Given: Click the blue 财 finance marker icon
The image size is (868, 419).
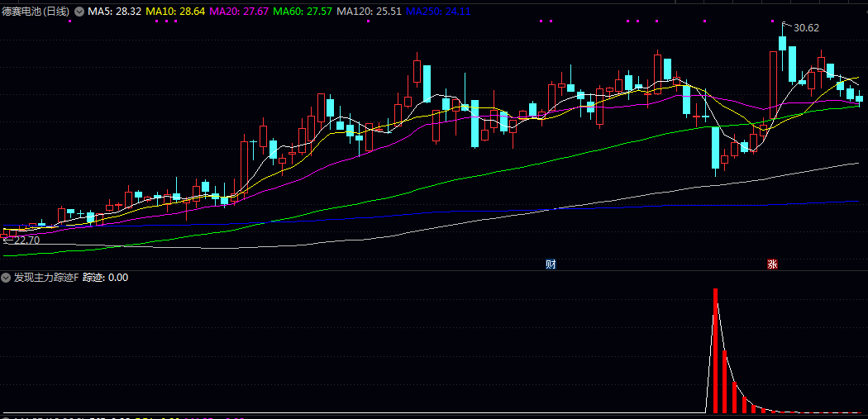Looking at the screenshot, I should tap(551, 264).
